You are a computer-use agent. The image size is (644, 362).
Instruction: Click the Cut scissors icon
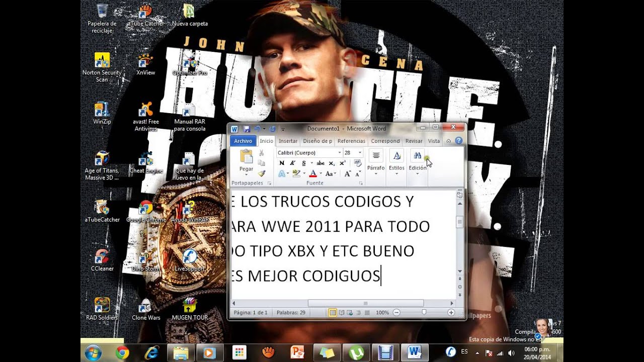(x=261, y=153)
